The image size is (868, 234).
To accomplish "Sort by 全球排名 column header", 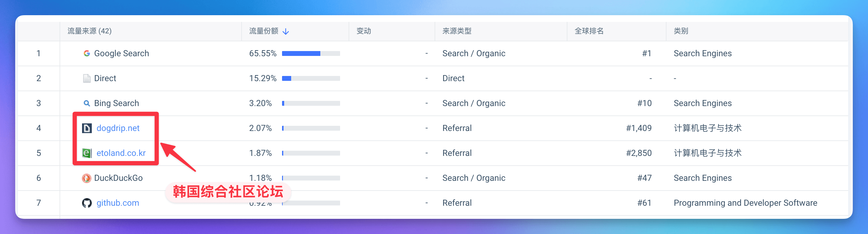I will tap(589, 31).
